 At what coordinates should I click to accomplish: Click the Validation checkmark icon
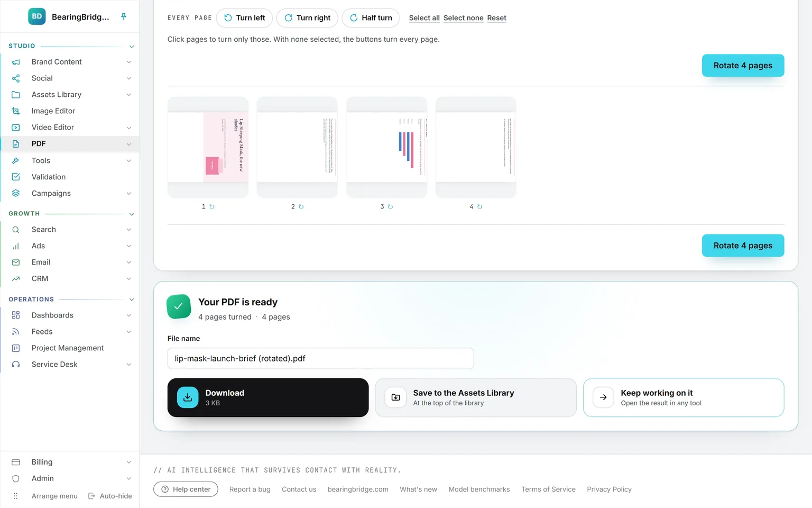pyautogui.click(x=16, y=177)
